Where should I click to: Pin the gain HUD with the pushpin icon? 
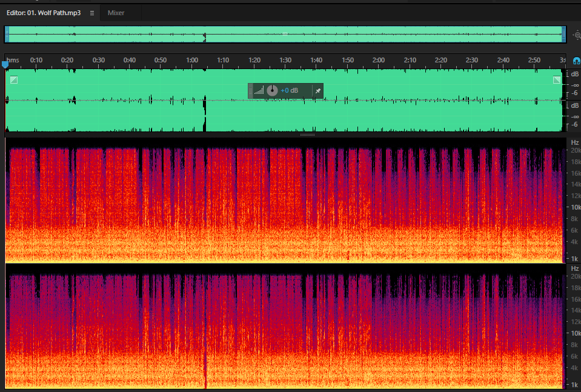click(317, 91)
